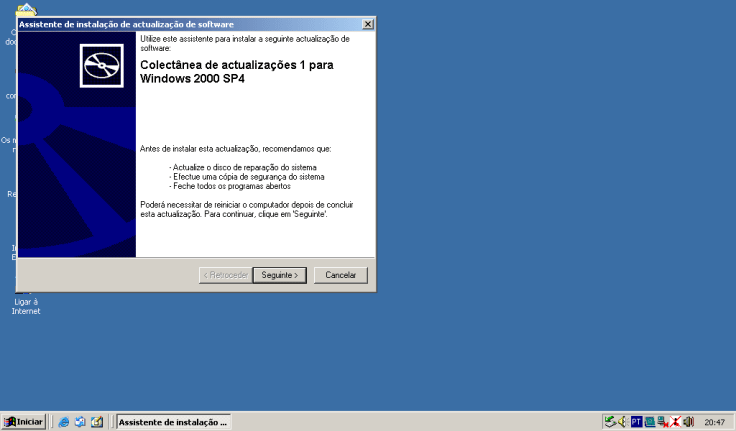Screen dimensions: 736x431
Task: Click the clock showing 20:47
Action: tap(714, 422)
